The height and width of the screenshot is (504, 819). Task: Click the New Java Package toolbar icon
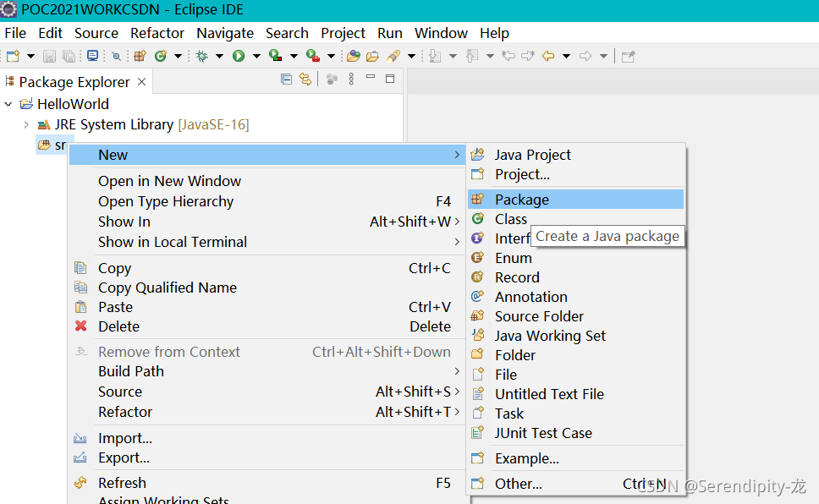[x=140, y=56]
